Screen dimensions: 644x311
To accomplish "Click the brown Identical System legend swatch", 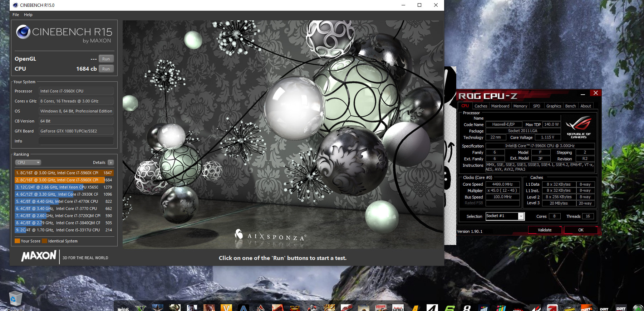I will (44, 241).
